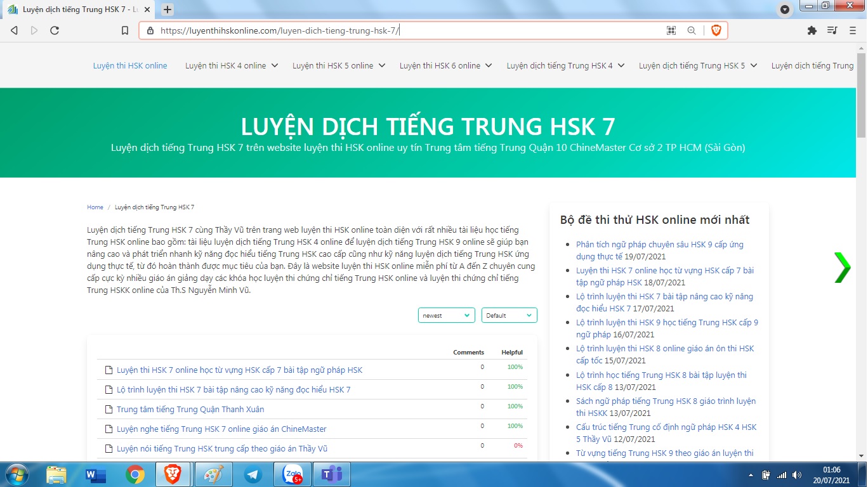
Task: Open the Brave Shields lion icon
Action: [x=716, y=30]
